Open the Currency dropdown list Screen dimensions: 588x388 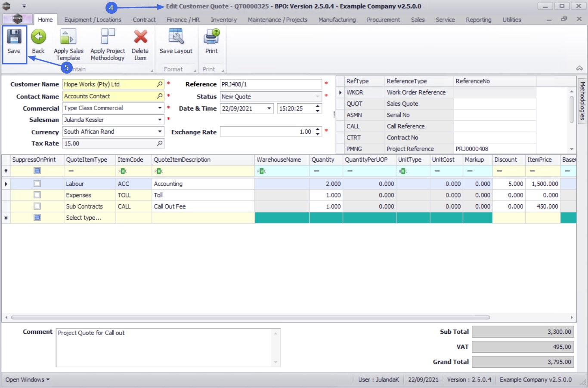[160, 132]
